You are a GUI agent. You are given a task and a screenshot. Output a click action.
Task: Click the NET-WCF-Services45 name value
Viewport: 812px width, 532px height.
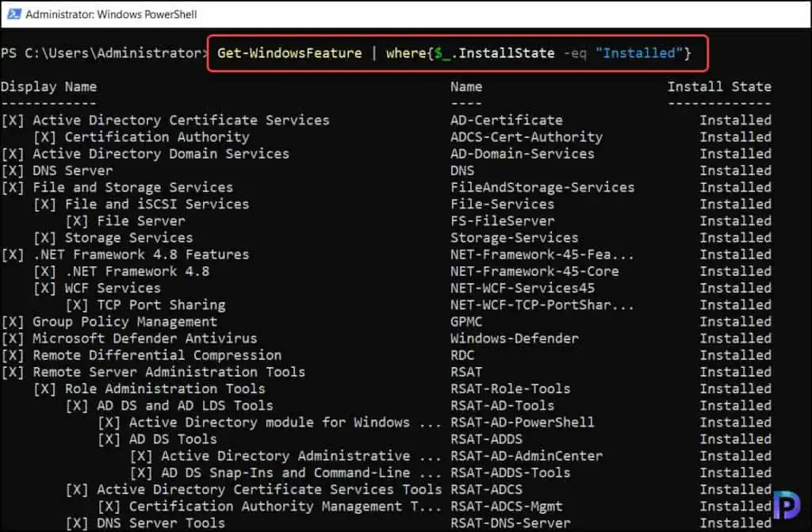(x=523, y=288)
